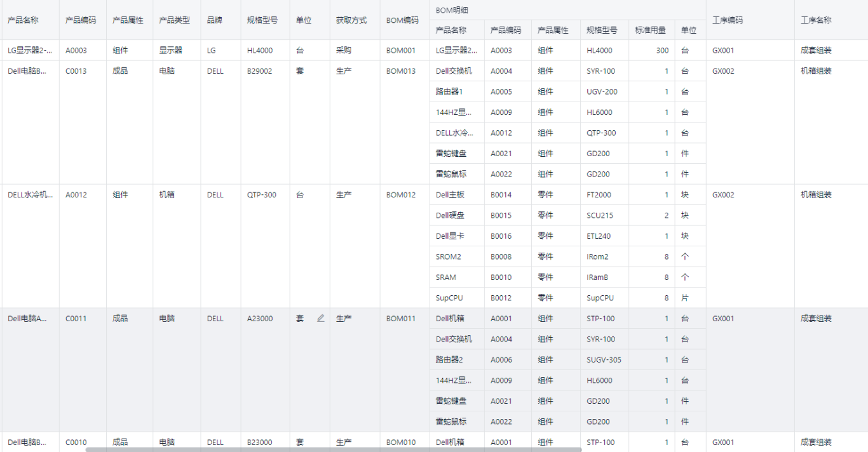Viewport: 868px width, 452px height.
Task: Select the Dell硬盘 BOM detail row
Action: (567, 215)
